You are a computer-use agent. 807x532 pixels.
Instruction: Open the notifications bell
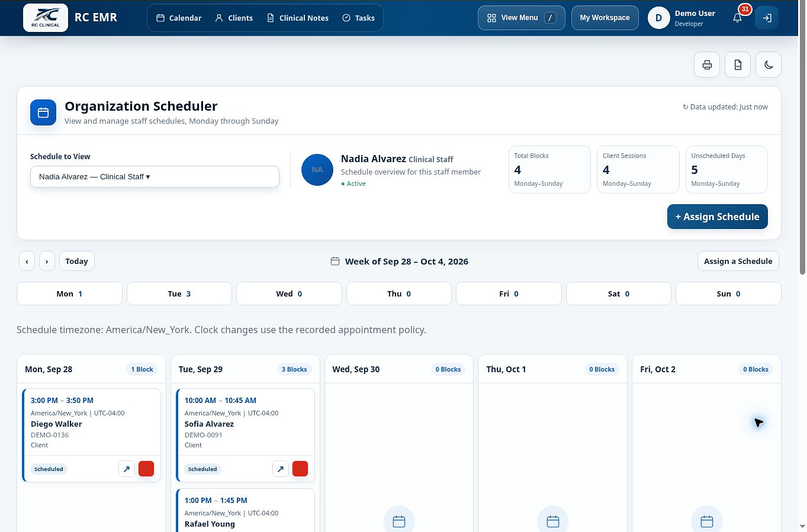[x=738, y=18]
